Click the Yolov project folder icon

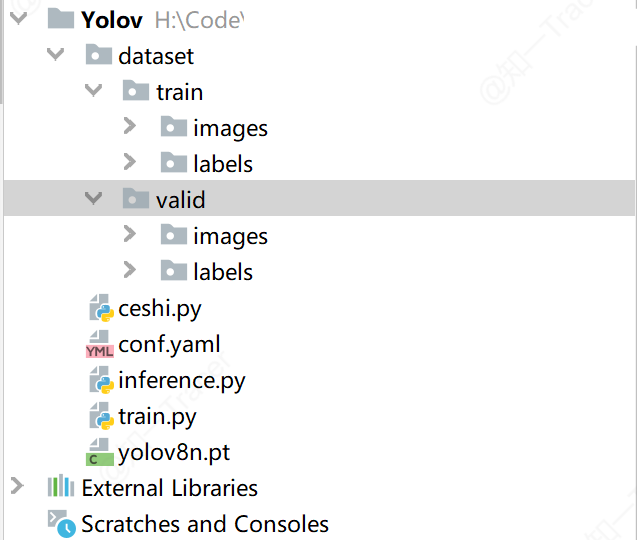61,19
